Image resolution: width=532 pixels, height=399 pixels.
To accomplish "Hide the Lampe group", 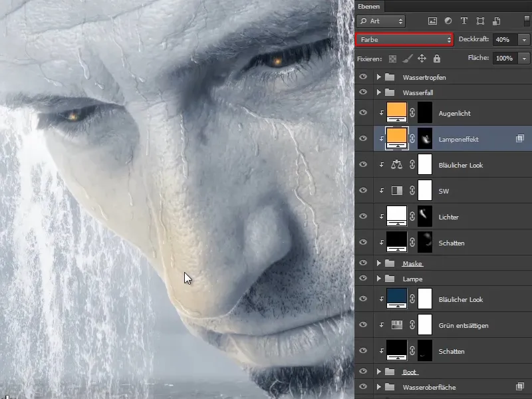I will coord(363,278).
